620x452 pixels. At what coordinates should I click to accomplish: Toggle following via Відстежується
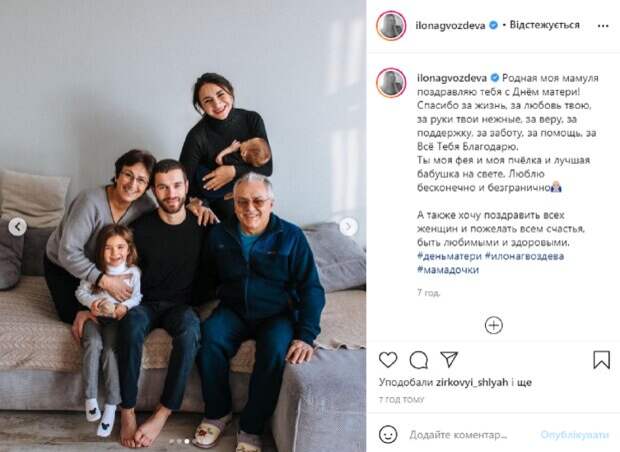544,25
